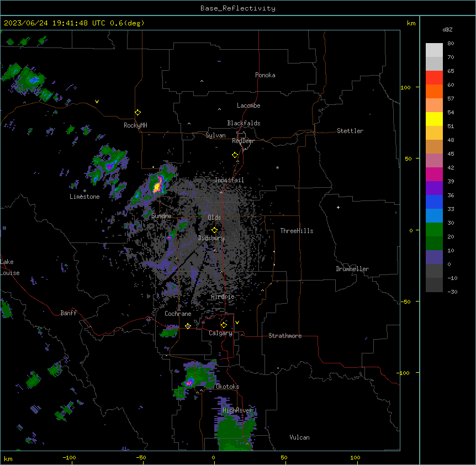This screenshot has width=476, height=465.
Task: Select the Didsbury label
Action: (211, 238)
